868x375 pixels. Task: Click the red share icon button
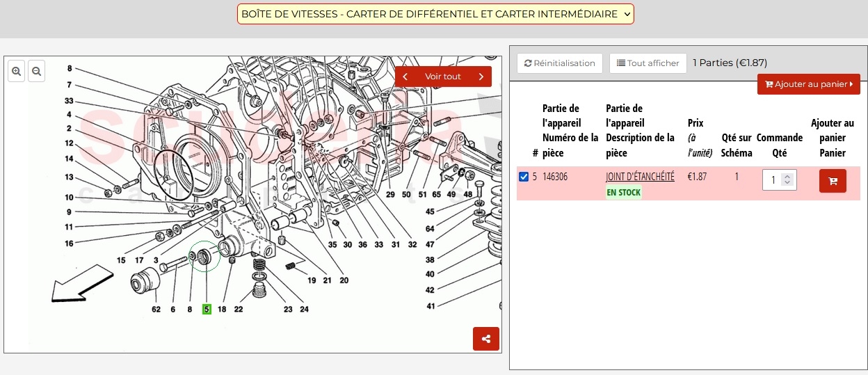486,339
